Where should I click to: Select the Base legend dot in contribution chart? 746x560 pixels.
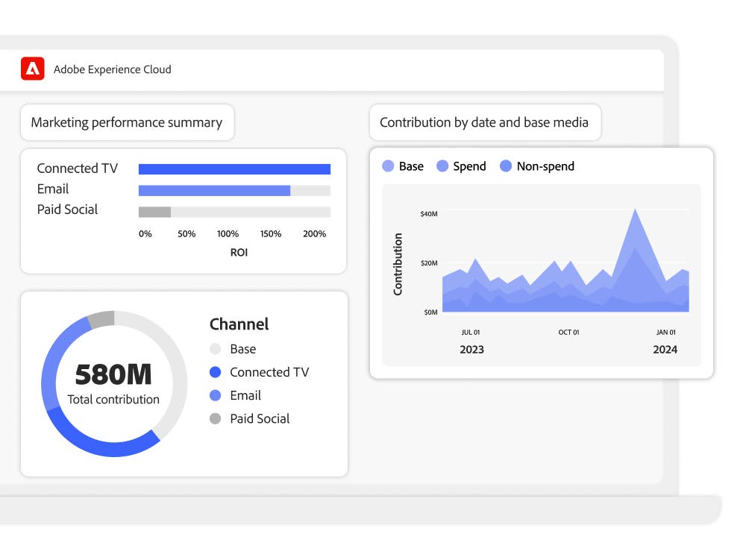click(389, 166)
